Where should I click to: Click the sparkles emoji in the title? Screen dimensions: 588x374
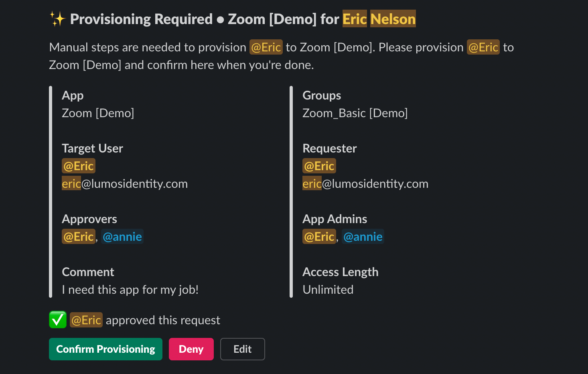[57, 19]
